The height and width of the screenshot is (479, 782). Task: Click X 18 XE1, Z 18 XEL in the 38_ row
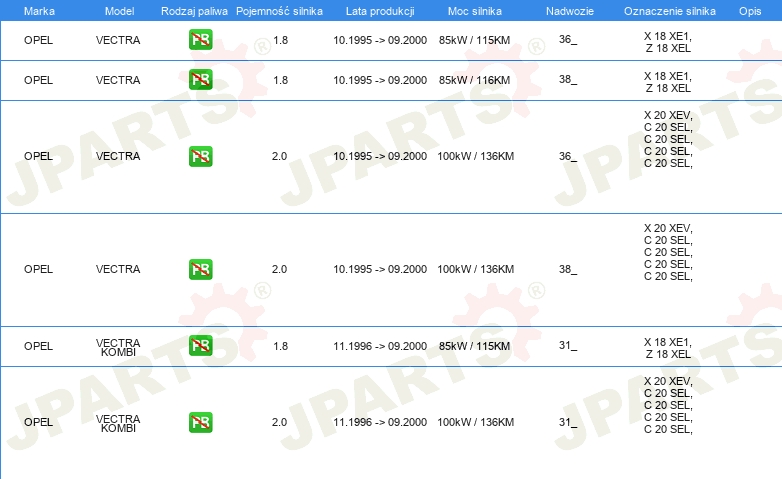coord(668,82)
